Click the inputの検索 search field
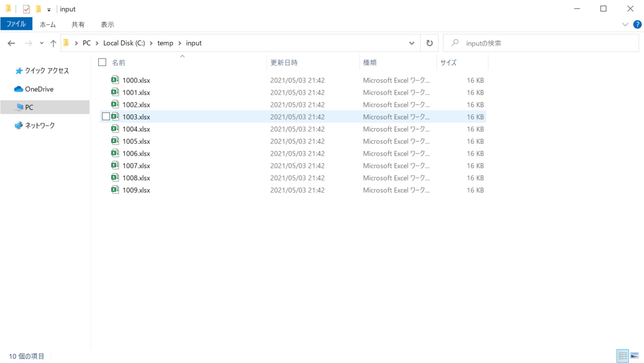 tap(542, 43)
